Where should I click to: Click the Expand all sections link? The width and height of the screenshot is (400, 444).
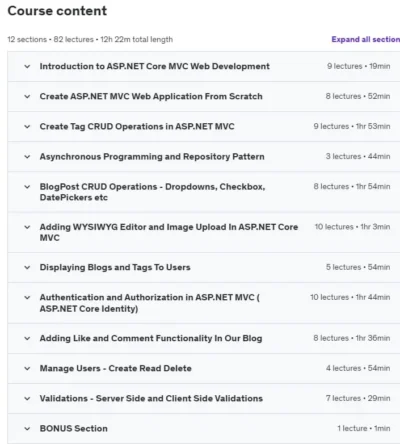click(366, 39)
